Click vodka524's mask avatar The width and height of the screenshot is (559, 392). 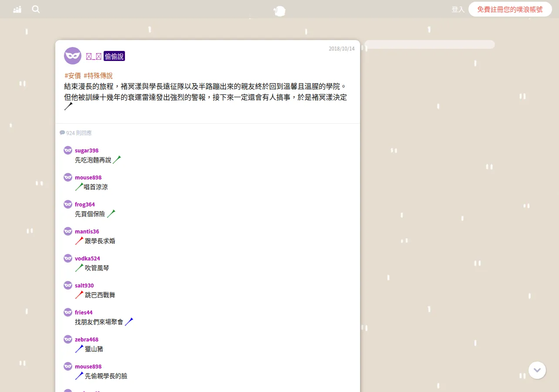pos(68,258)
